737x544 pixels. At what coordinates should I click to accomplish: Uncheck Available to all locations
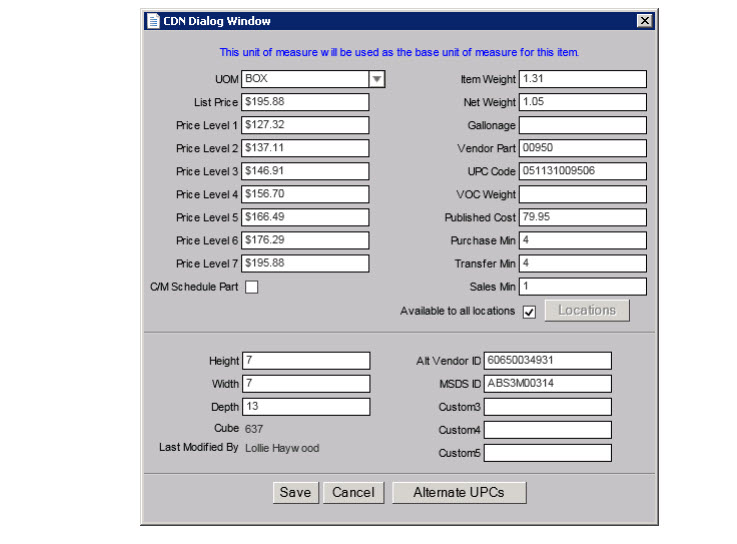click(x=529, y=311)
